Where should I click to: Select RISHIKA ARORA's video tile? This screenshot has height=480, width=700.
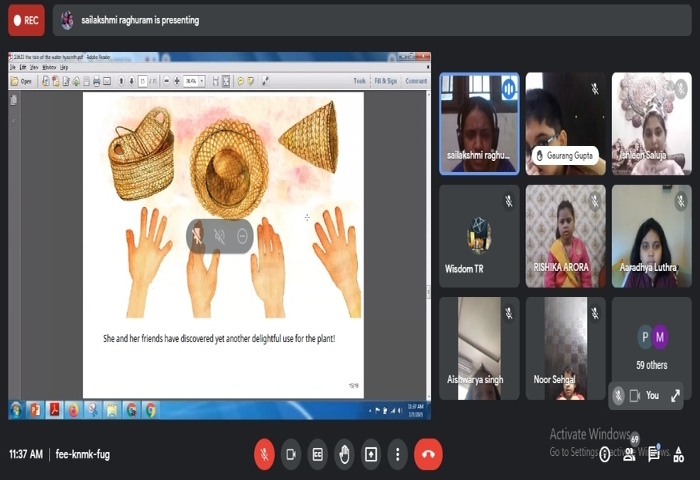[x=566, y=236]
